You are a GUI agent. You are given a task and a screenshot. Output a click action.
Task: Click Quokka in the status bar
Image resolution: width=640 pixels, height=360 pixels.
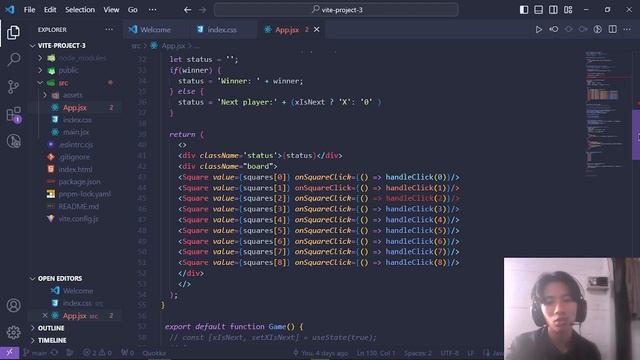[154, 353]
